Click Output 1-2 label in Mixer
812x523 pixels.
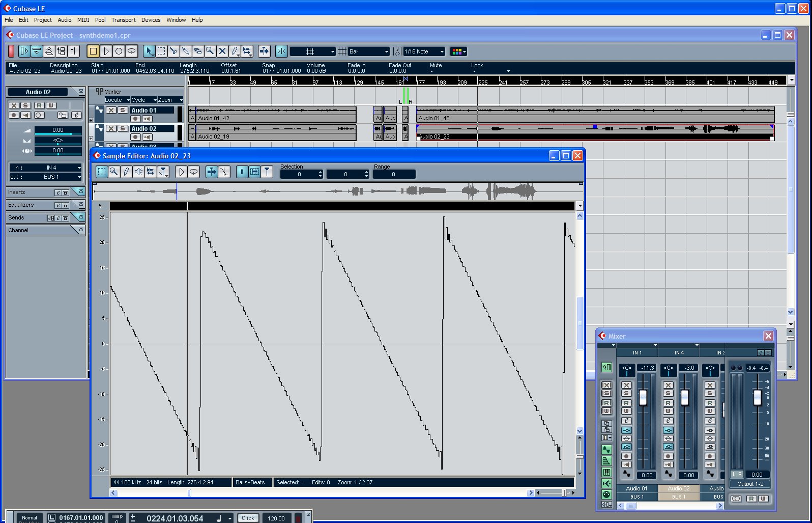(750, 484)
